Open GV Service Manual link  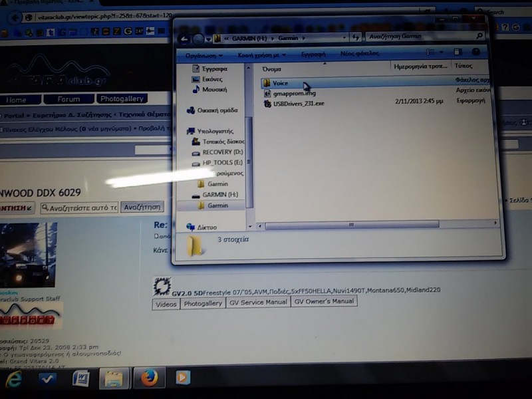click(x=258, y=302)
